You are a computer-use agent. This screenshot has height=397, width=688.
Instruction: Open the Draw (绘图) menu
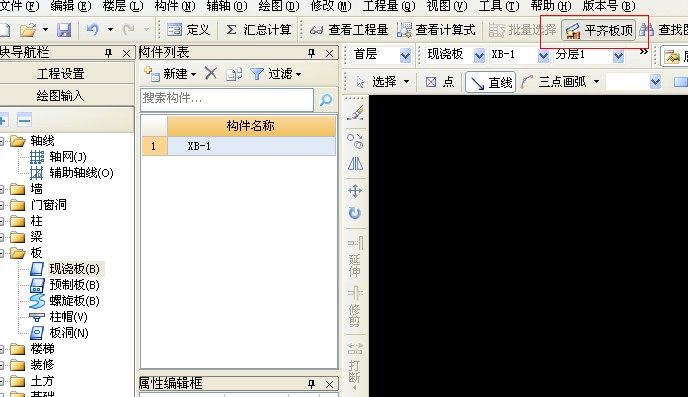coord(279,6)
